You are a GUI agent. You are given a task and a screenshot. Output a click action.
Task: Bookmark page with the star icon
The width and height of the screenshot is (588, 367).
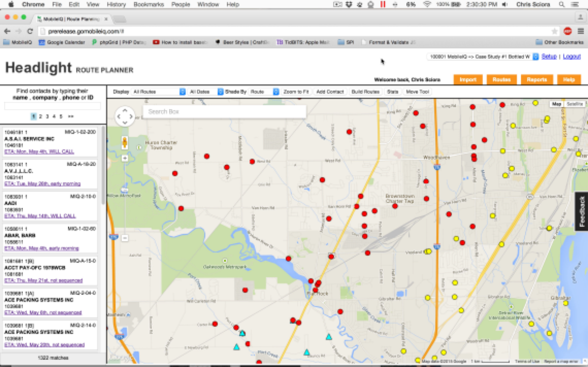pos(554,31)
